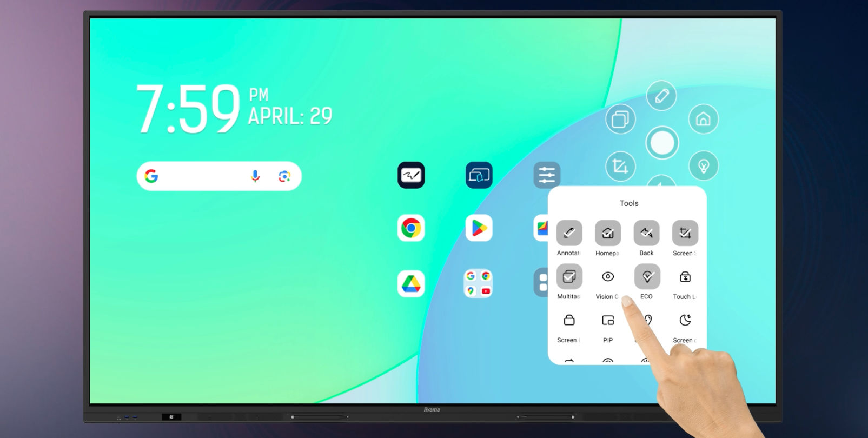The width and height of the screenshot is (868, 438).
Task: Toggle the Annotate tool in Tools panel
Action: [569, 233]
